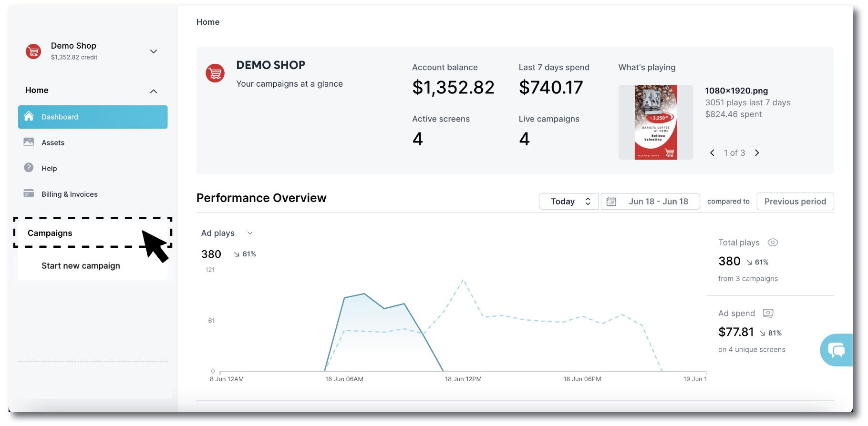Click the Performance Overview heading
The height and width of the screenshot is (426, 868).
pos(261,198)
